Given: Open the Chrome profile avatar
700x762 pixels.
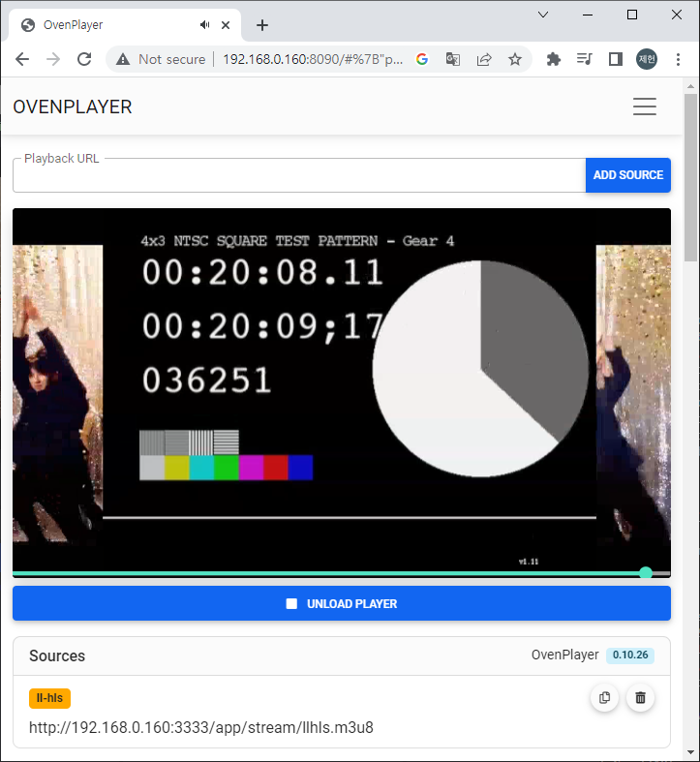Looking at the screenshot, I should [x=647, y=59].
